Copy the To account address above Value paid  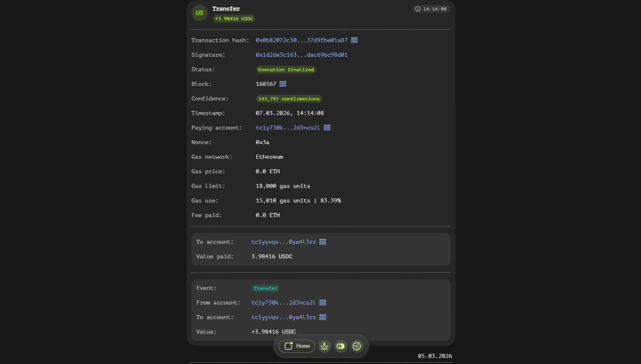click(323, 242)
